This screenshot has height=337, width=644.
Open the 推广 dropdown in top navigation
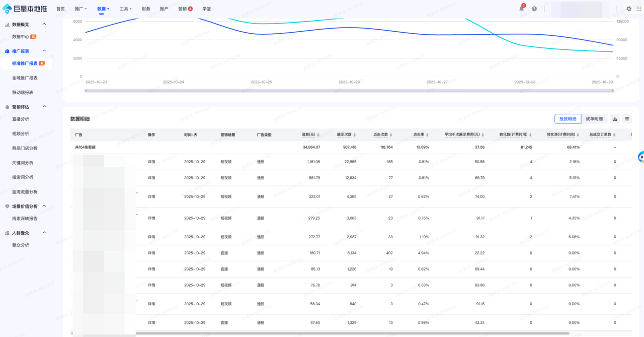pyautogui.click(x=80, y=9)
